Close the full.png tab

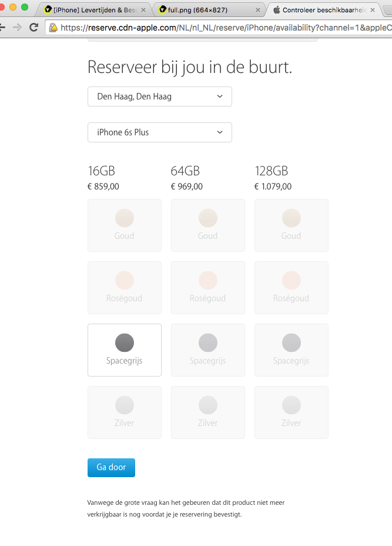coord(258,10)
